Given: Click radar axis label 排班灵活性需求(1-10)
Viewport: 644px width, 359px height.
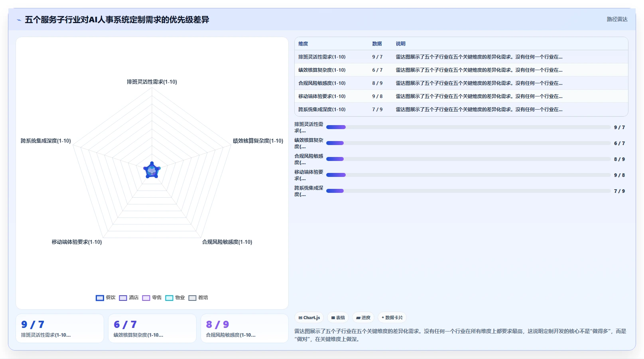Looking at the screenshot, I should [x=152, y=82].
